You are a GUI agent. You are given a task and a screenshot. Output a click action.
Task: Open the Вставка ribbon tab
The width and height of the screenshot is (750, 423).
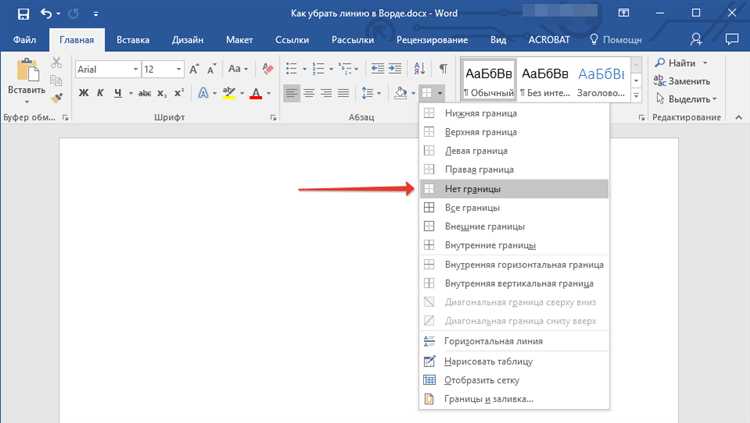pos(133,40)
